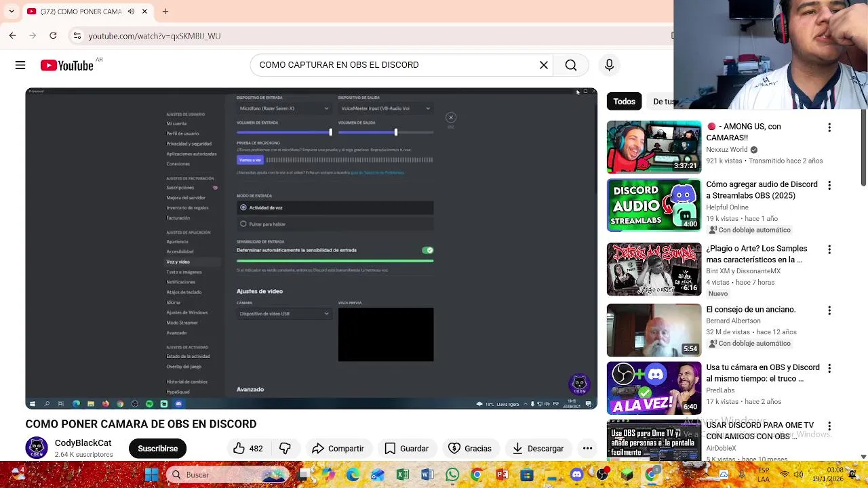This screenshot has width=868, height=488.
Task: Mute the tab using the speaker icon
Action: tap(131, 12)
